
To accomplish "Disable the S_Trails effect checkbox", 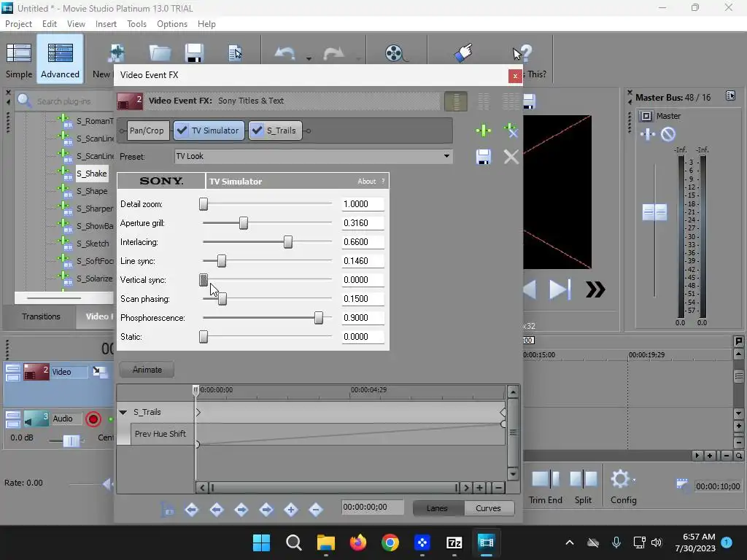I will 258,131.
